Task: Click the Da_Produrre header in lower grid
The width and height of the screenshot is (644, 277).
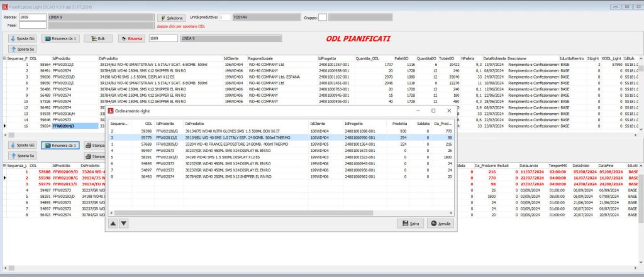Action: pyautogui.click(x=486, y=165)
